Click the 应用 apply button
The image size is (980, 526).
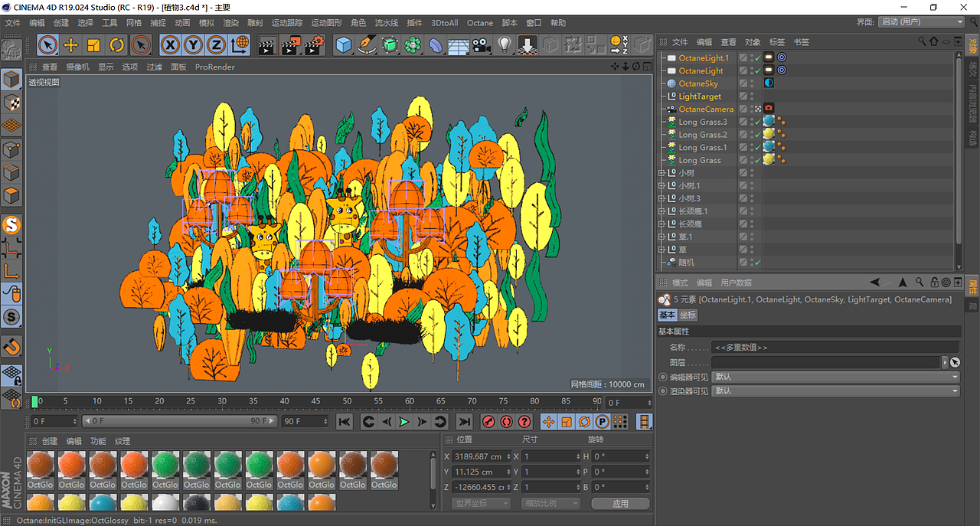620,503
